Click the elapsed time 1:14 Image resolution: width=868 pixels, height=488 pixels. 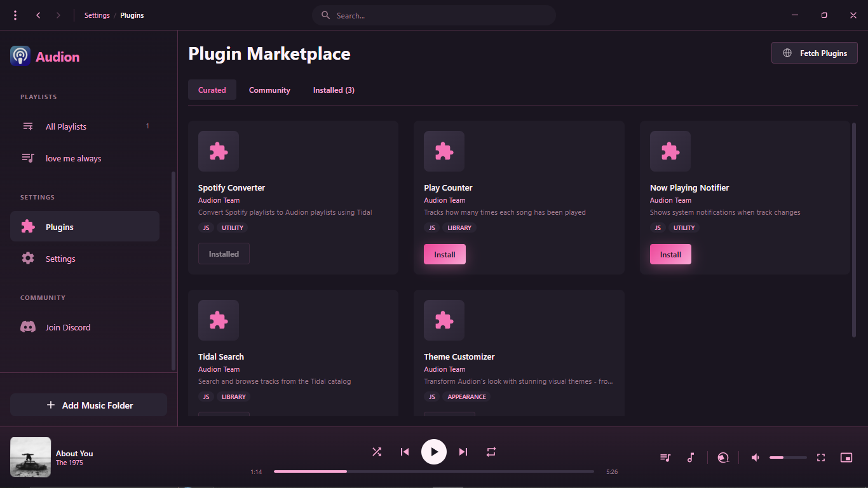point(256,472)
